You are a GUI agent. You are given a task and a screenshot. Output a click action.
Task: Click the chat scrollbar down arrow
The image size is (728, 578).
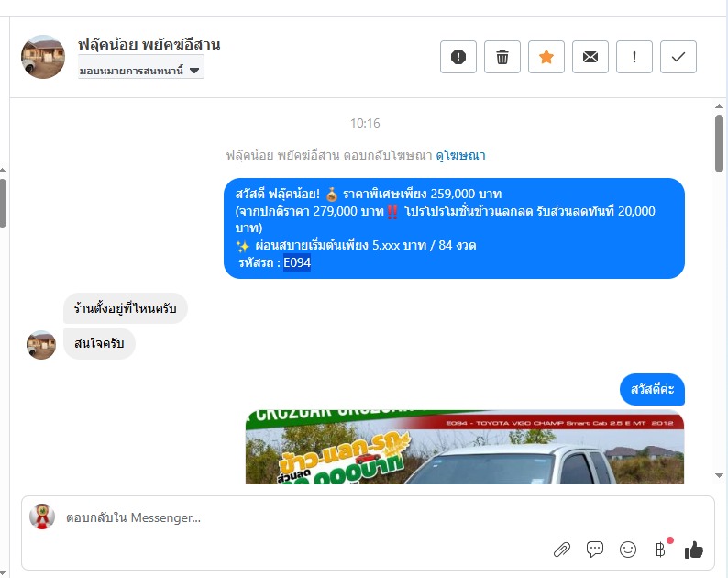pos(719,475)
